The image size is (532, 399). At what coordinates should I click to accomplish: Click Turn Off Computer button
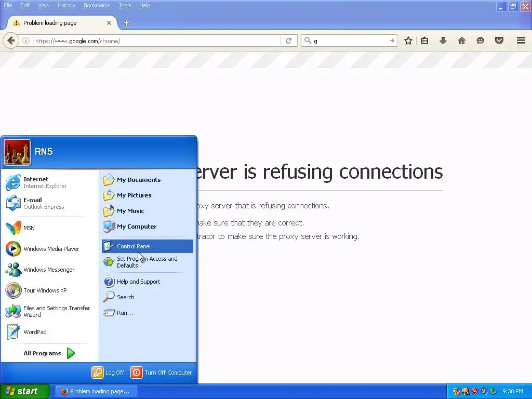tap(162, 373)
